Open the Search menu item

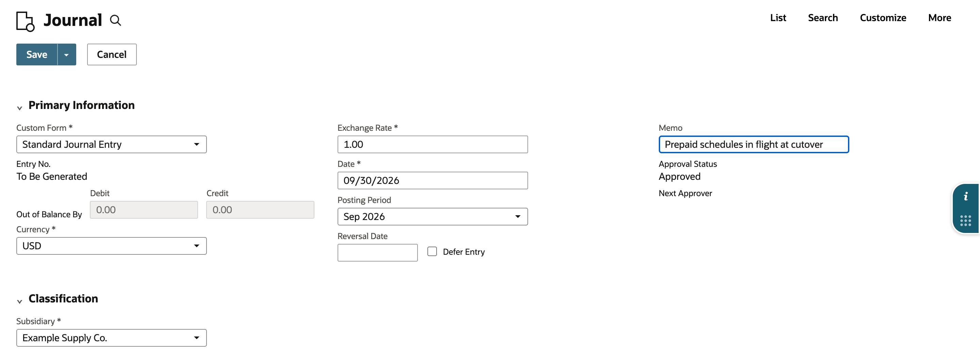[823, 18]
